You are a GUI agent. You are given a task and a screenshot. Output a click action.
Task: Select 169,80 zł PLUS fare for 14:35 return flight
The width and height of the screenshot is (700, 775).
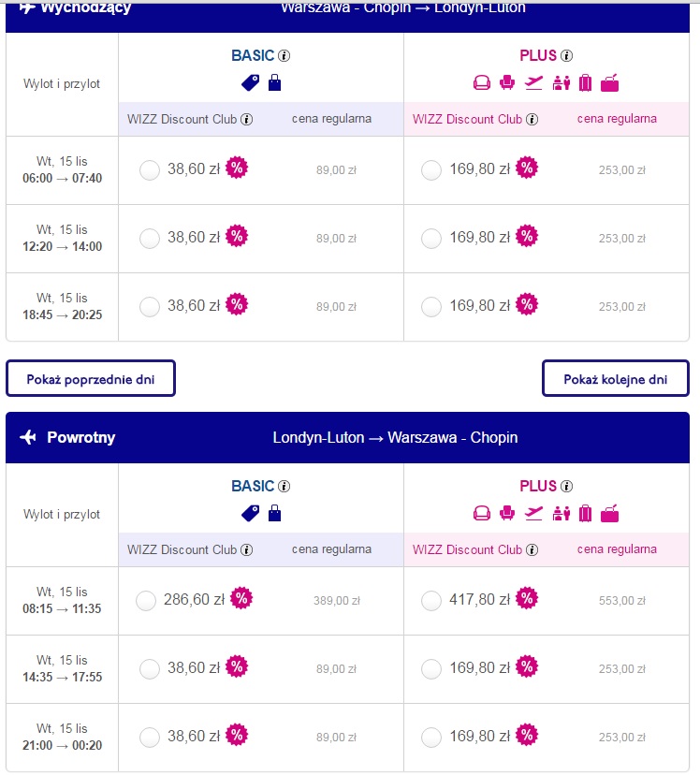[431, 668]
